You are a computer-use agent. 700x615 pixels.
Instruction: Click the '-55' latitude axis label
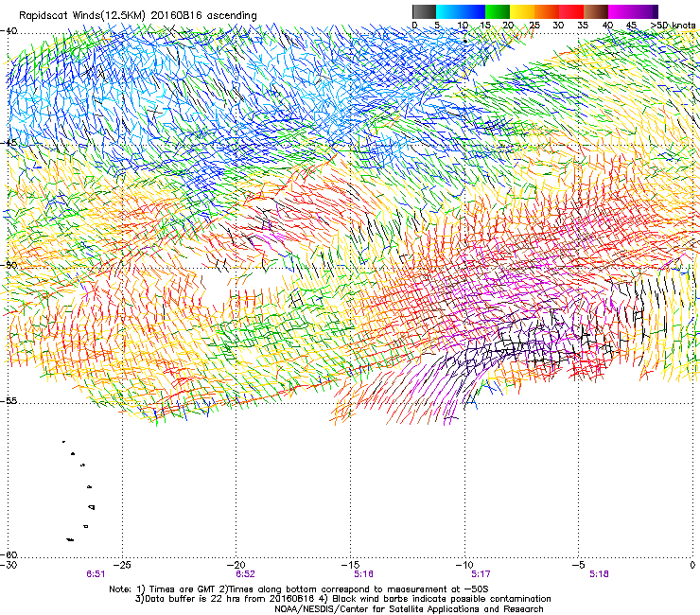point(9,401)
